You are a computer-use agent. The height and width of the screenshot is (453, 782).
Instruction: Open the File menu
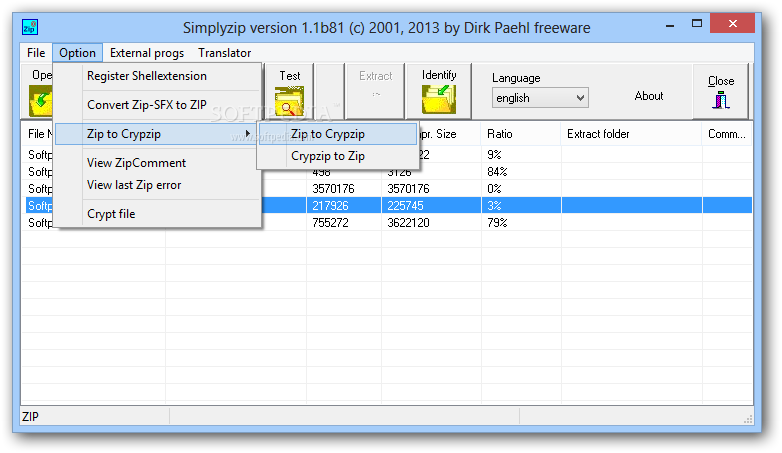point(36,53)
